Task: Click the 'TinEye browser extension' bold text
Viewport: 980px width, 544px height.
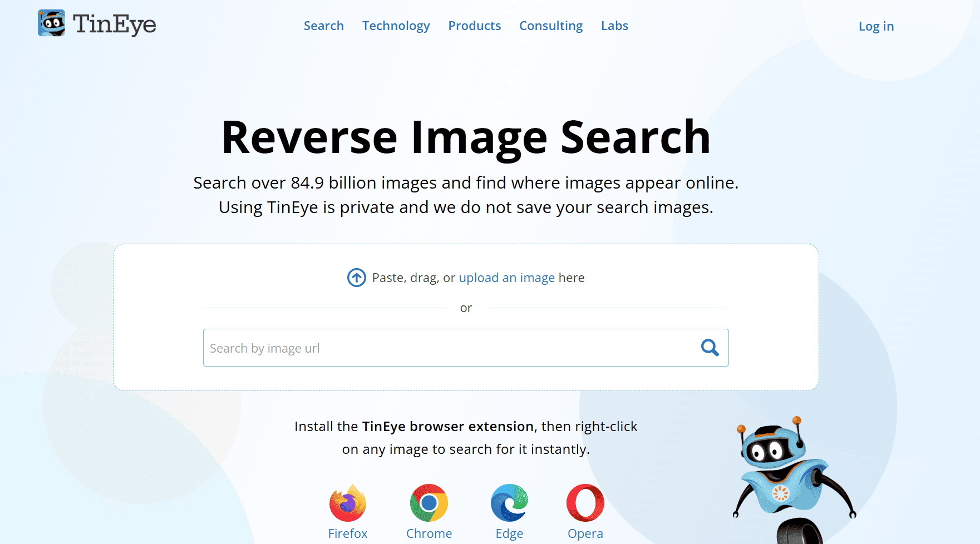Action: pyautogui.click(x=448, y=426)
